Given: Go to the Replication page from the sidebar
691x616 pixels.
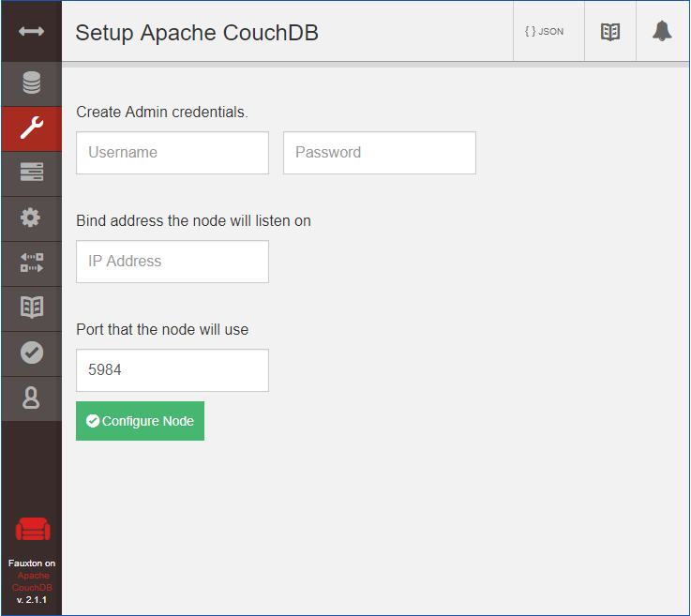Looking at the screenshot, I should (x=31, y=263).
